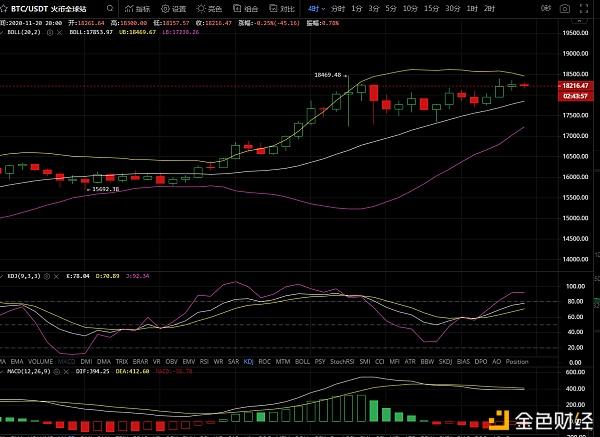The width and height of the screenshot is (600, 437).
Task: Switch sub-chart to VOLUME indicator
Action: [41, 362]
